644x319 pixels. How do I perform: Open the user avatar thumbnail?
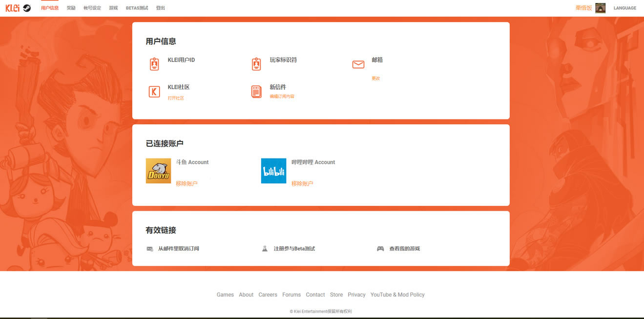pos(600,8)
